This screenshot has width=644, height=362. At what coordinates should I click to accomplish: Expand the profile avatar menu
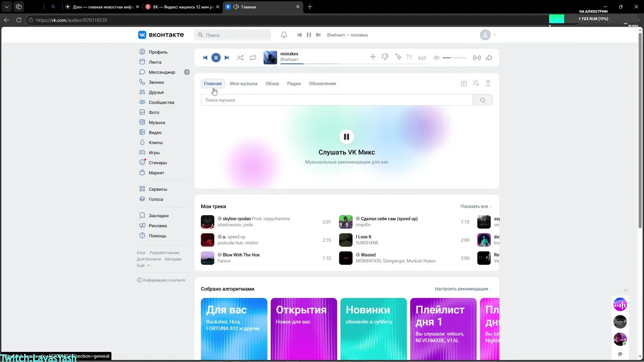click(x=488, y=35)
